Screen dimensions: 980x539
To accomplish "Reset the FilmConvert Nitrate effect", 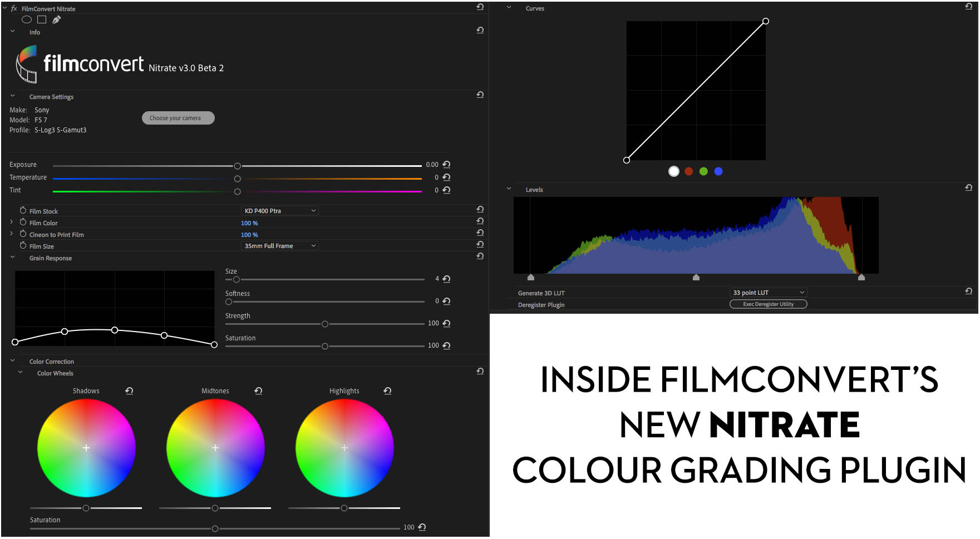I will 480,7.
